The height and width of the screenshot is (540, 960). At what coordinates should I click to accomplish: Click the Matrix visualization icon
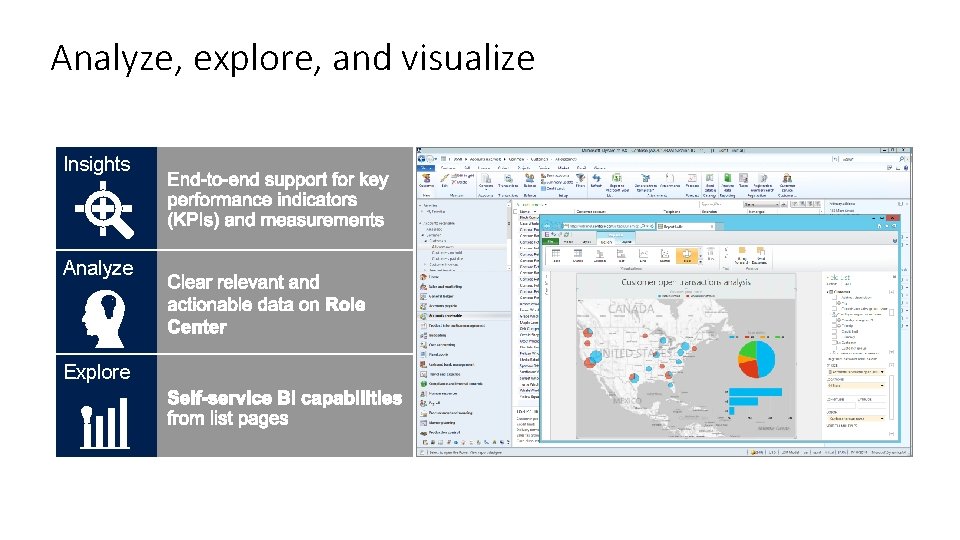(577, 256)
